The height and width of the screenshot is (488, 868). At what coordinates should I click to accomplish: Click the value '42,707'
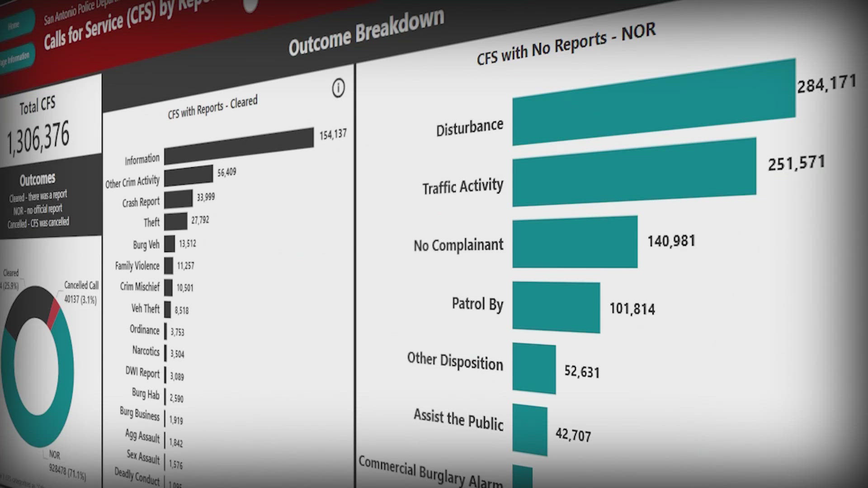[x=573, y=435]
